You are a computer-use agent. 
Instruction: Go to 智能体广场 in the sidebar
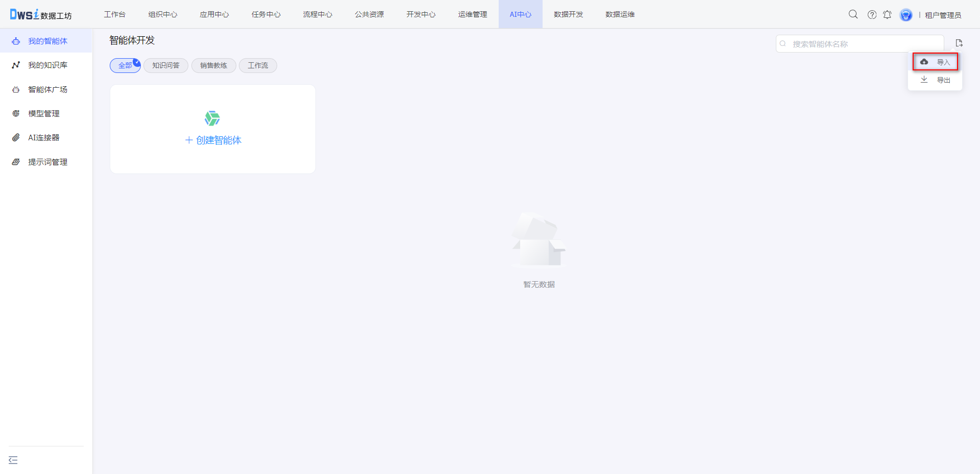tap(47, 89)
